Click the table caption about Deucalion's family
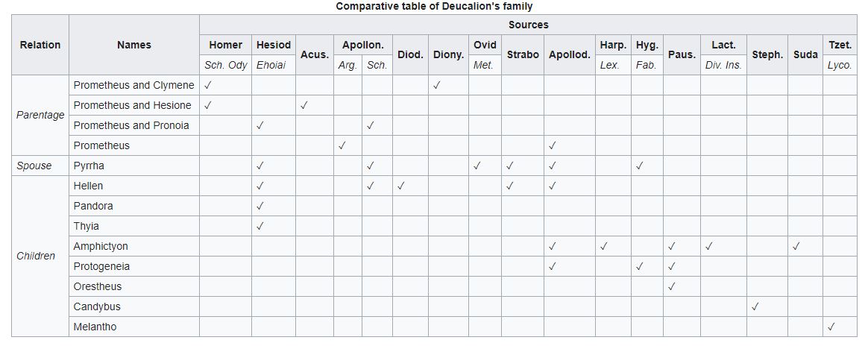The height and width of the screenshot is (346, 868). point(434,7)
